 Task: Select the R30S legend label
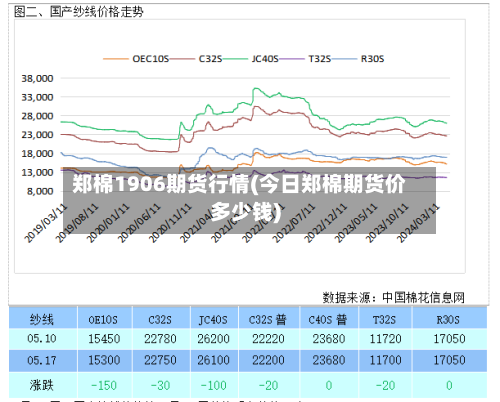coord(372,59)
